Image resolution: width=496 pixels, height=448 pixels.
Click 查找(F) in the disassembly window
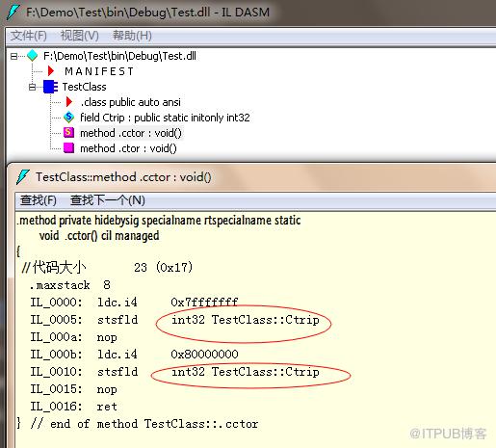[x=39, y=200]
